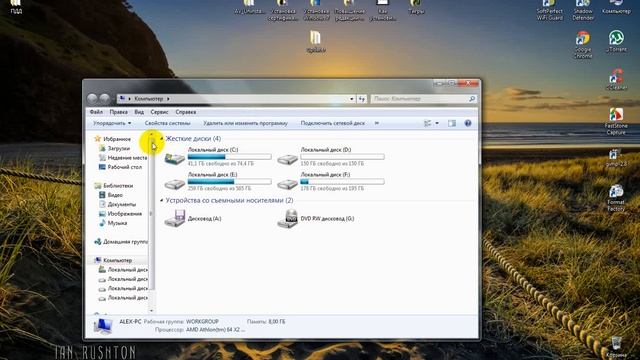Open SoftPerfect WiFi Guard shortcut
Screen dimensions: 640x360
tap(549, 10)
